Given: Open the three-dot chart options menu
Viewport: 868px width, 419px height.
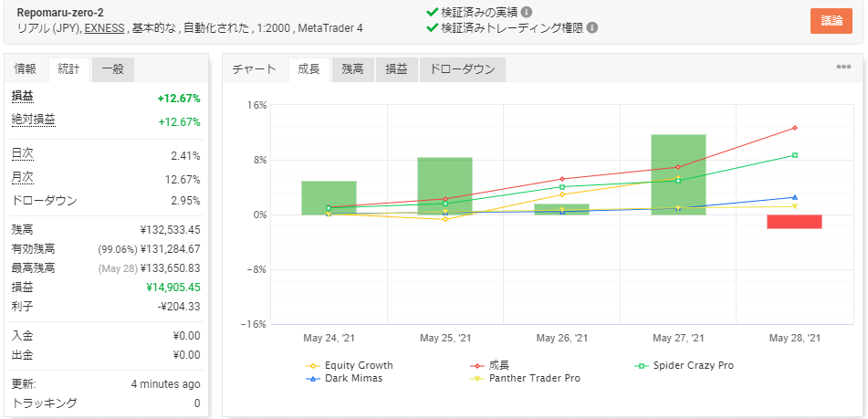Looking at the screenshot, I should tap(843, 68).
